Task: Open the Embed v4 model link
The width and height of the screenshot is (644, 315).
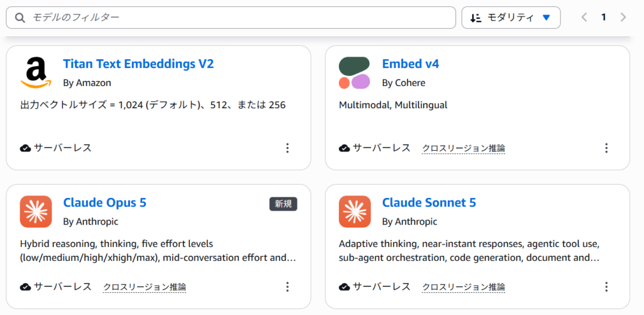Action: [411, 64]
